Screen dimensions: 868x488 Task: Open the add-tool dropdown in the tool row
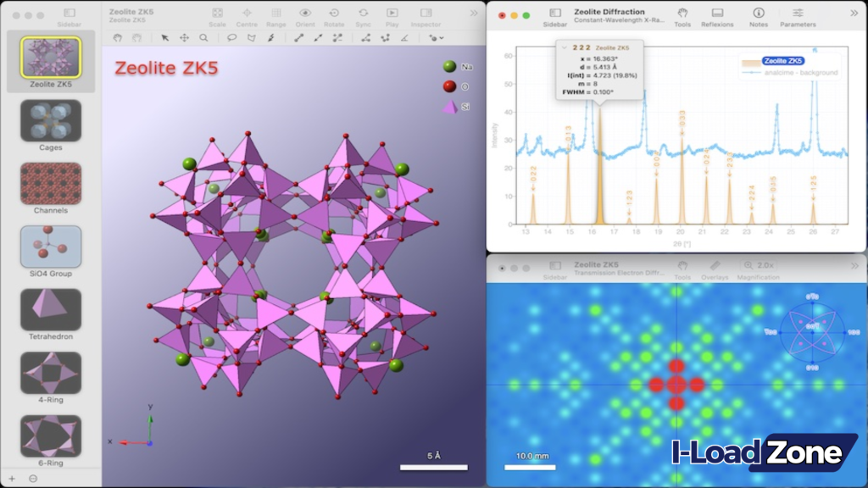click(x=435, y=37)
